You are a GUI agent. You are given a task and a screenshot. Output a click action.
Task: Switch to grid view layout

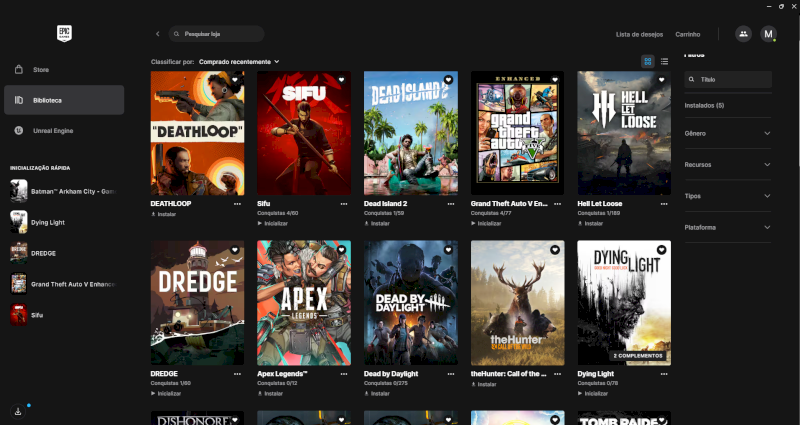coord(648,61)
